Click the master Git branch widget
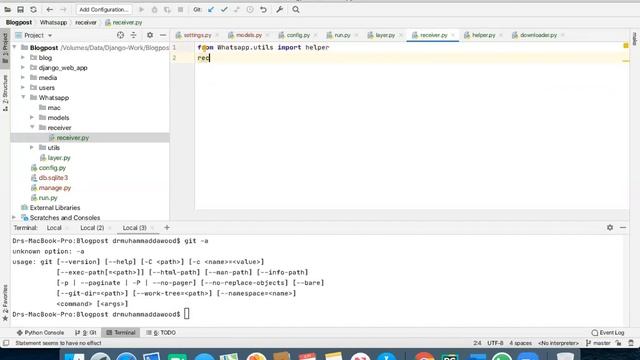 pyautogui.click(x=598, y=343)
